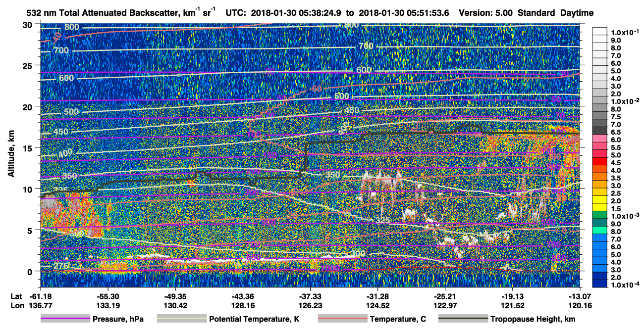
Task: Click the longitude value 126.23
Action: pos(311,305)
